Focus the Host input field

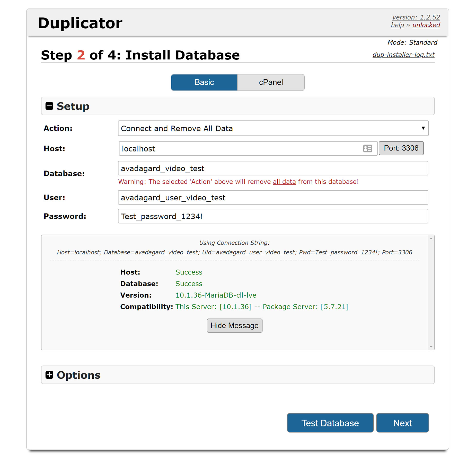(x=248, y=148)
